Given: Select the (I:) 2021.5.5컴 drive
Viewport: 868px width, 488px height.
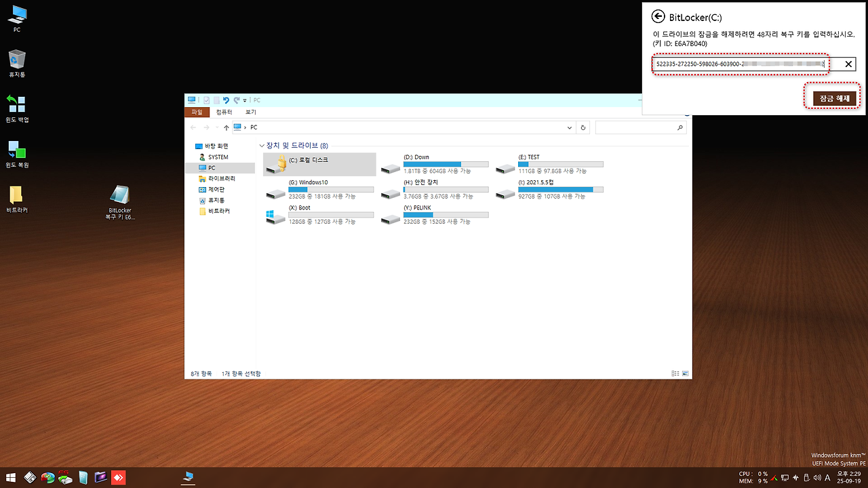Looking at the screenshot, I should coord(549,189).
